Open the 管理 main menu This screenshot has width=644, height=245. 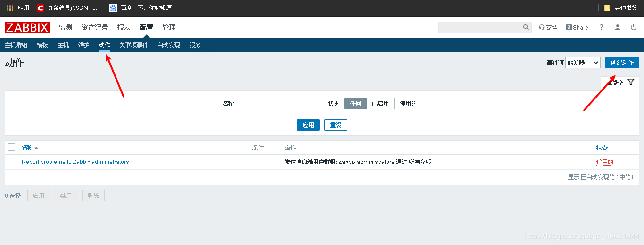169,27
